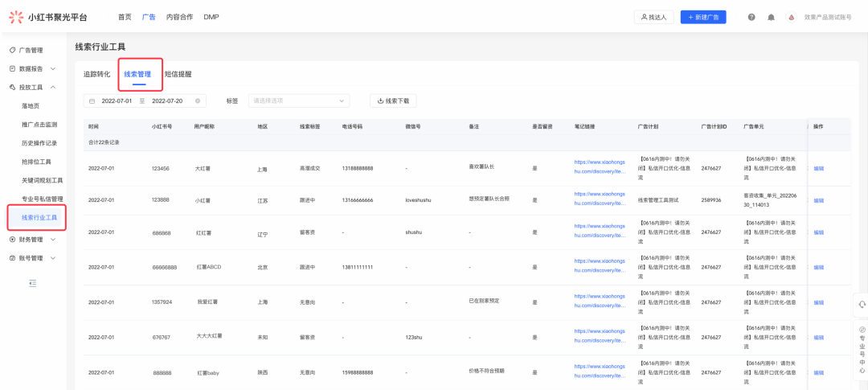The width and height of the screenshot is (868, 390).
Task: Click the 广告管理 tag icon
Action: (13, 50)
